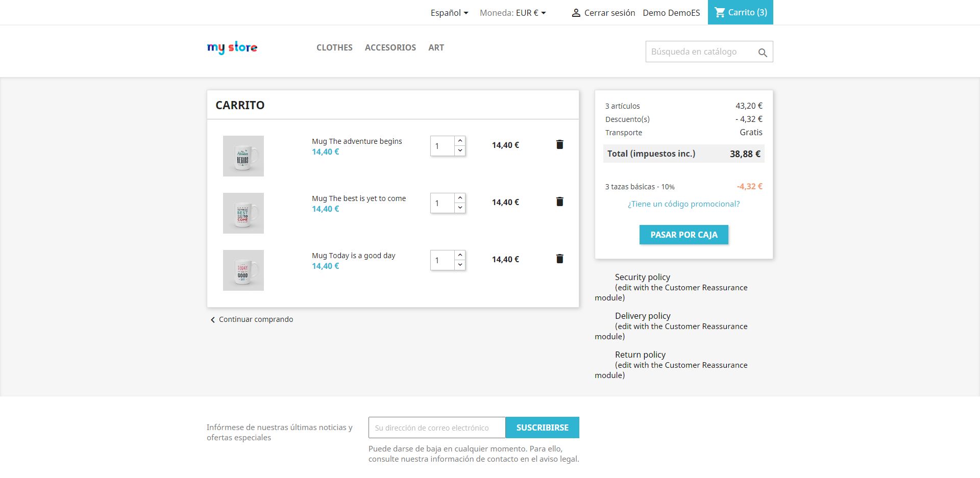The height and width of the screenshot is (478, 980).
Task: Decrease quantity of Mug The best is yet to come
Action: tap(460, 208)
